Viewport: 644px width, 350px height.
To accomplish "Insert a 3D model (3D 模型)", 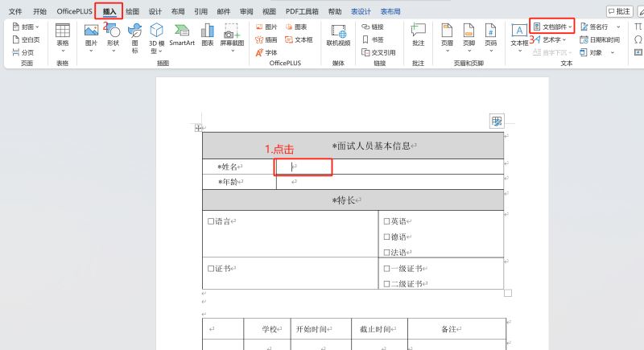I will [x=156, y=38].
